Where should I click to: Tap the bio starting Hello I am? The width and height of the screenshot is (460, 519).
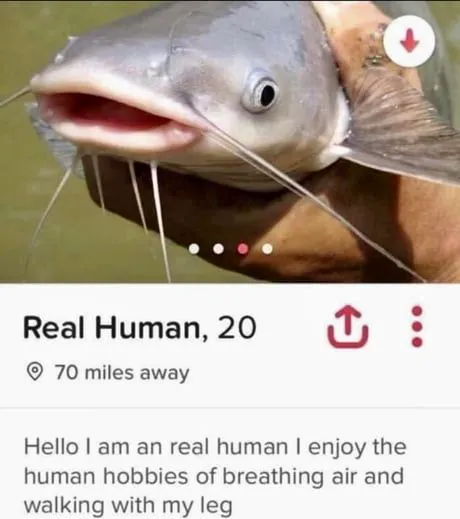click(x=215, y=476)
